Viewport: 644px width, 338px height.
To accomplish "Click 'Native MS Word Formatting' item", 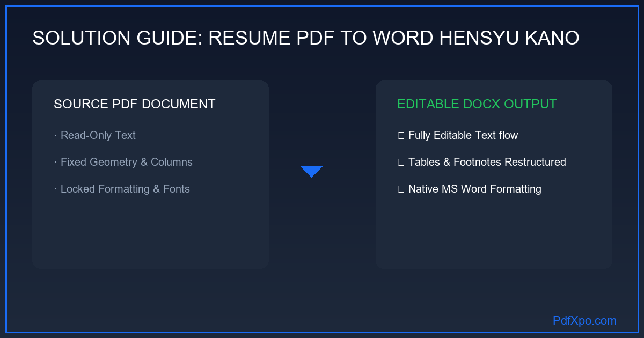I will coord(469,189).
